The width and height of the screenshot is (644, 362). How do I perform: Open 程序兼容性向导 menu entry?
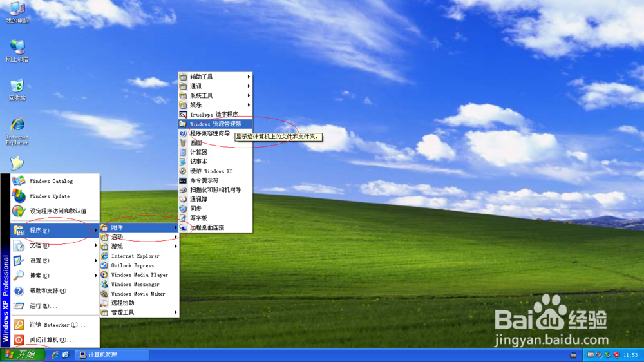pyautogui.click(x=216, y=133)
